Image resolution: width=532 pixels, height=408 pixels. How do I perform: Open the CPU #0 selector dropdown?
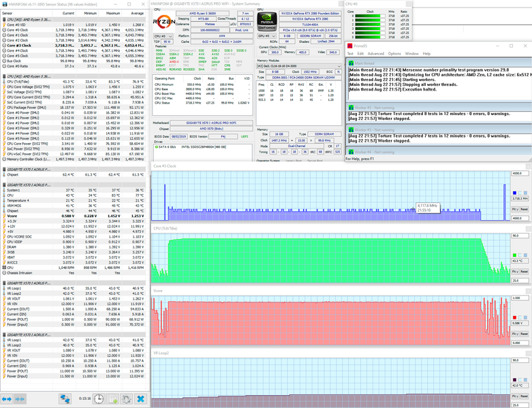(163, 36)
